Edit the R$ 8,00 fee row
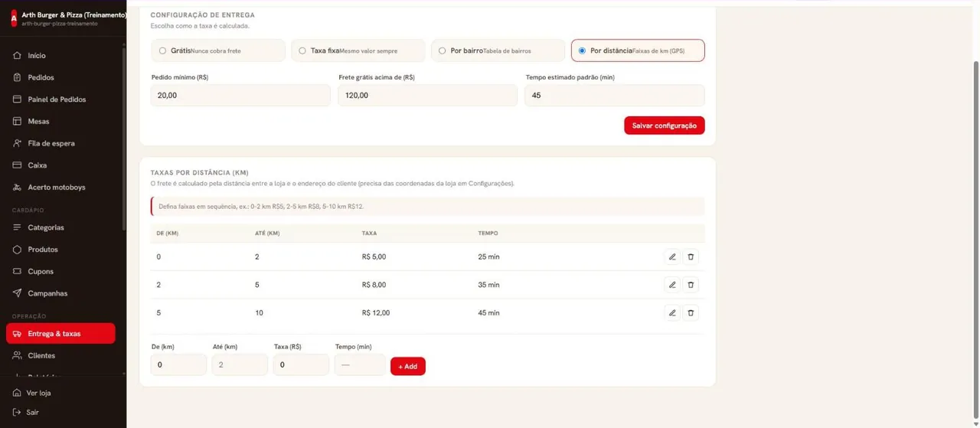This screenshot has height=428, width=980. click(x=672, y=285)
